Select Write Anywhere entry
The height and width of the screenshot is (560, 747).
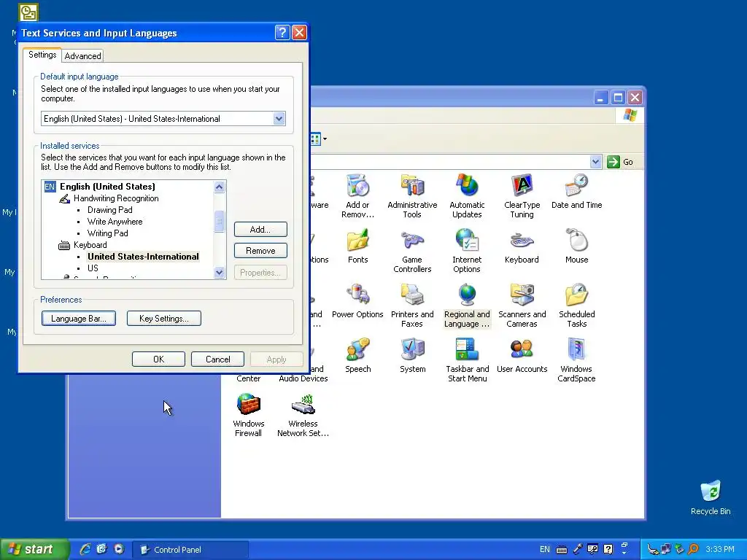(x=115, y=222)
